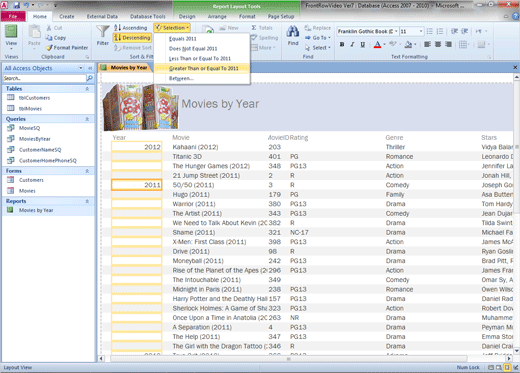Screen dimensions: 520x373
Task: Activate Format Painter
Action: (67, 48)
